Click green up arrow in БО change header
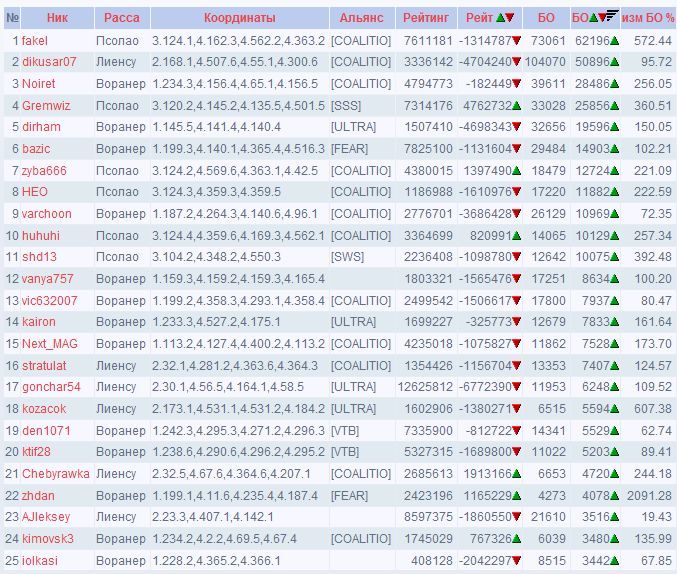Screen dimensions: 677x574 coord(593,18)
